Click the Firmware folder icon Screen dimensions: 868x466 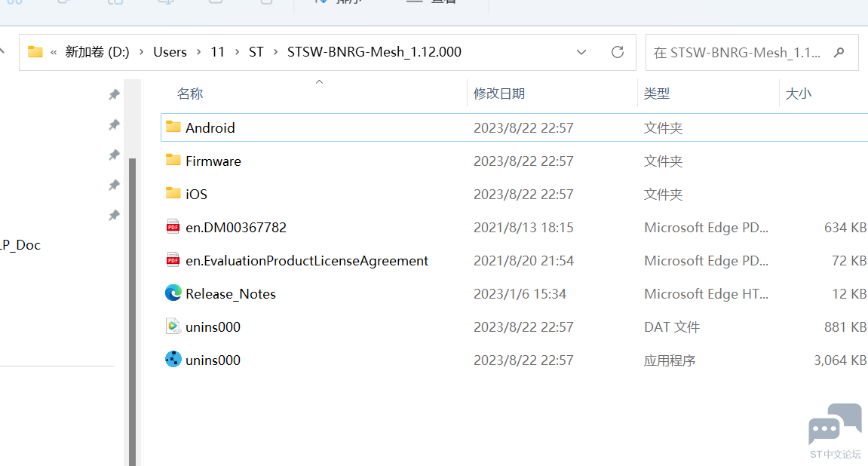click(x=173, y=160)
